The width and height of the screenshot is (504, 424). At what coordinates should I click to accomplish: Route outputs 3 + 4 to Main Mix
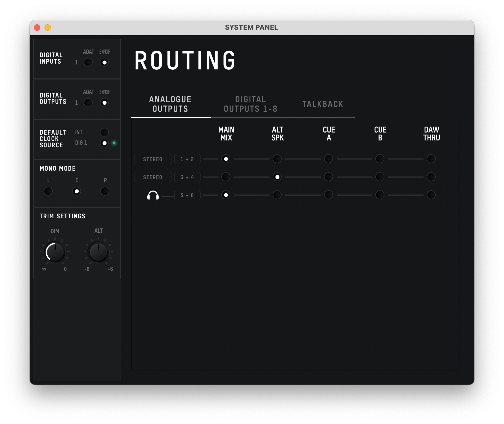(226, 177)
